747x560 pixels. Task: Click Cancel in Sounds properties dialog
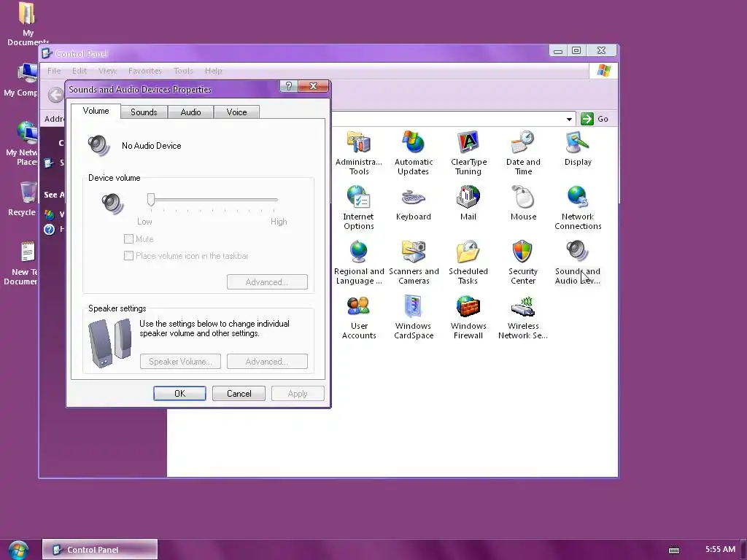[239, 393]
